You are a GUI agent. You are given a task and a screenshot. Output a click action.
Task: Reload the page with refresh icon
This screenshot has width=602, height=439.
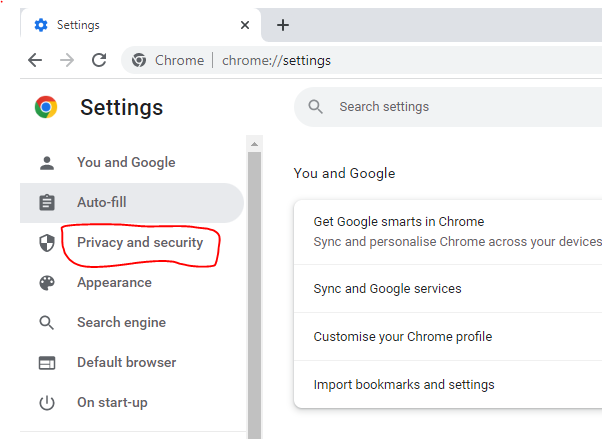(99, 60)
